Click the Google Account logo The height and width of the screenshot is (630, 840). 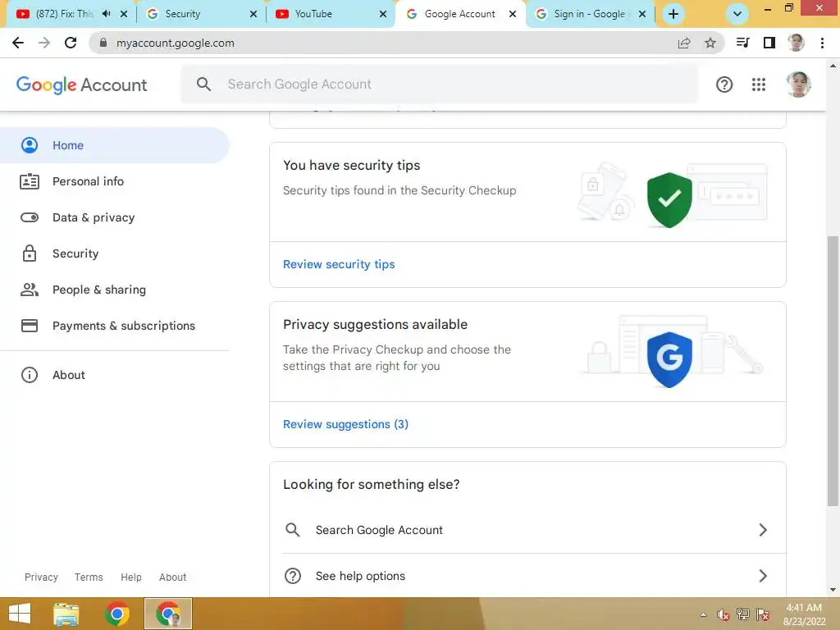[x=81, y=84]
